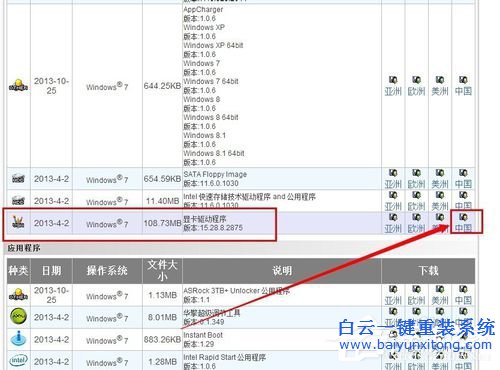
Task: Click the 显卡驱动程序 row category icon
Action: [18, 222]
